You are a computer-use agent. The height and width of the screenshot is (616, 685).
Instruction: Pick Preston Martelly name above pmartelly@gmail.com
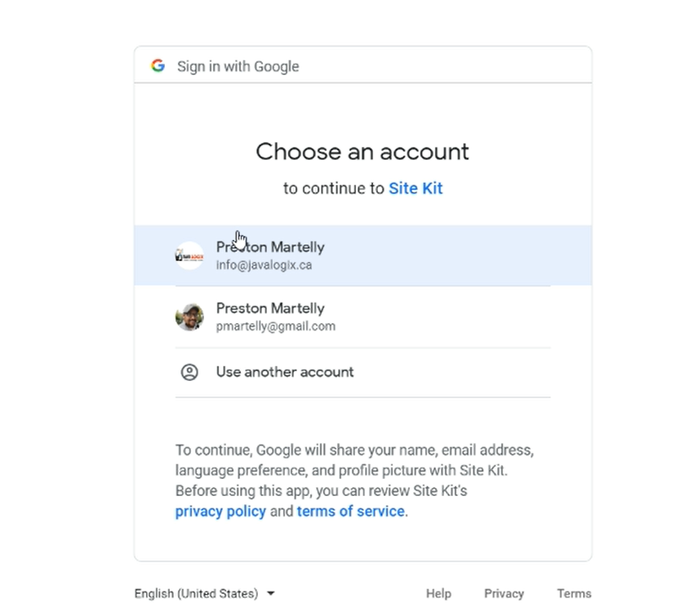[270, 308]
